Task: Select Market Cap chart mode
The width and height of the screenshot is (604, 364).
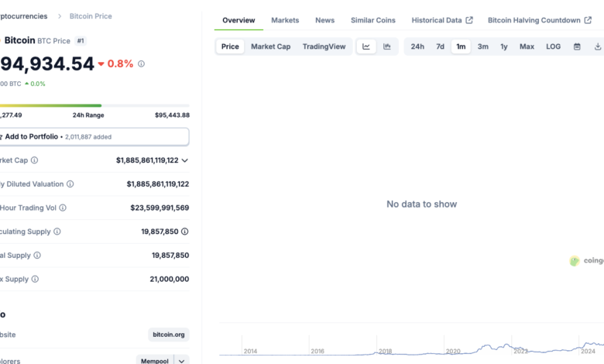Action: [x=271, y=46]
